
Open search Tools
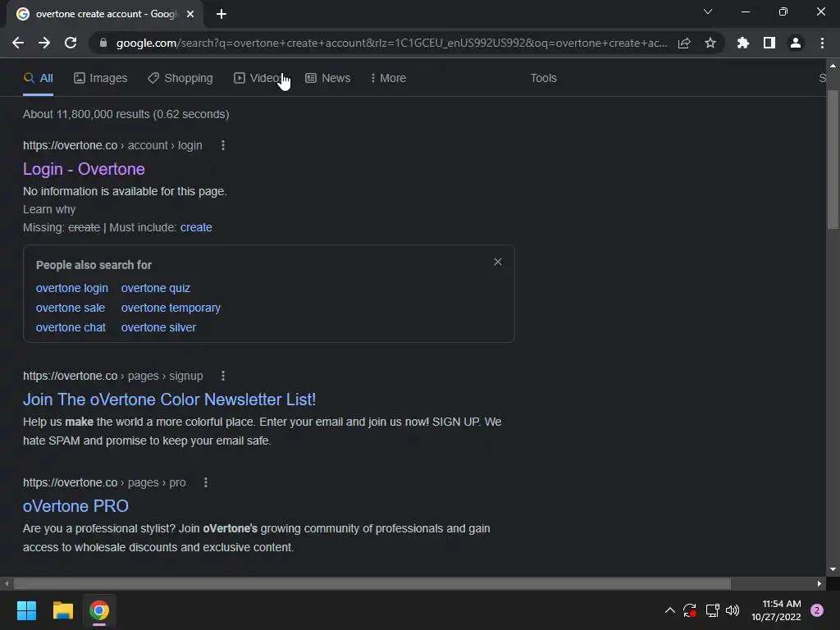pos(543,78)
